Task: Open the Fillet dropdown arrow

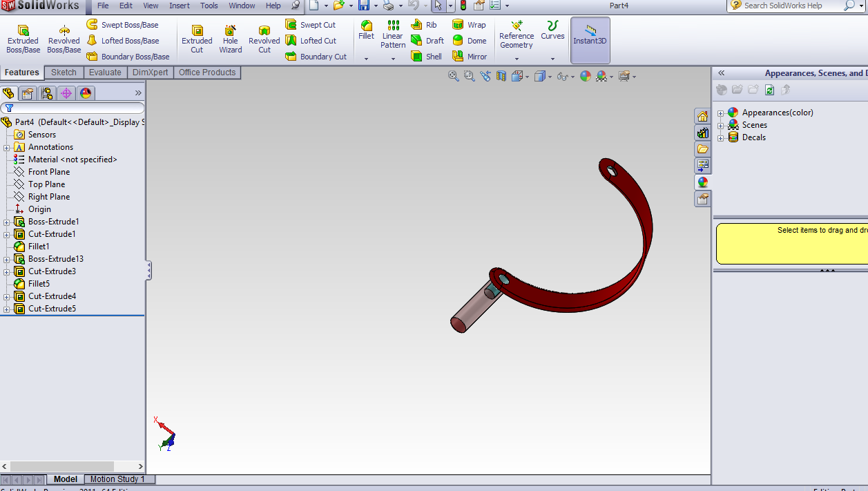Action: tap(366, 59)
